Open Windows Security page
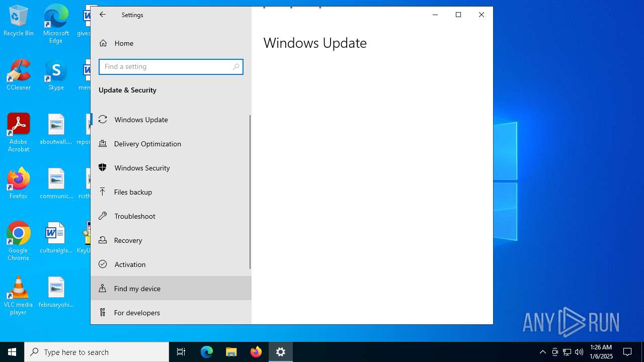This screenshot has width=644, height=362. pyautogui.click(x=170, y=168)
